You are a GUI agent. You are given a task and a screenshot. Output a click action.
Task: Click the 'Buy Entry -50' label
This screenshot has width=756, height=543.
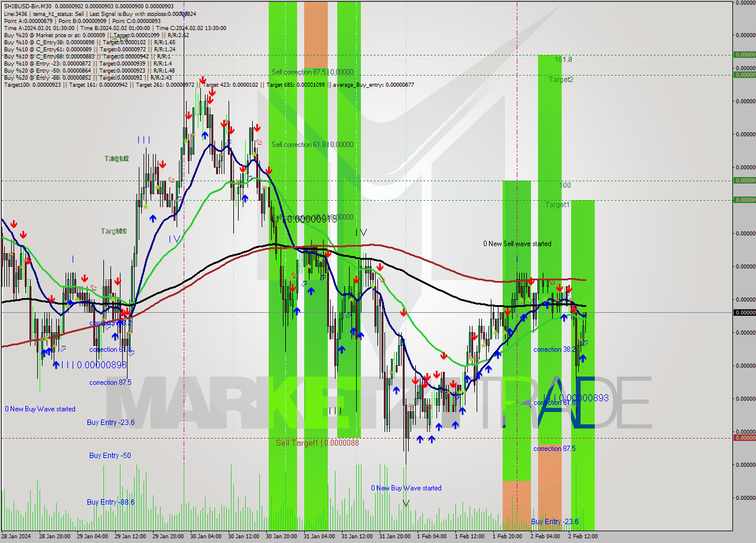(x=110, y=456)
